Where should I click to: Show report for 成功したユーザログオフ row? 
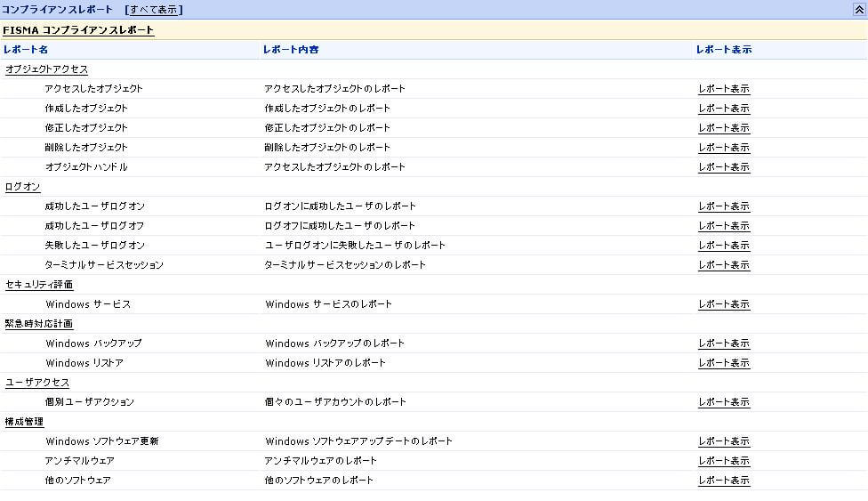(x=724, y=225)
